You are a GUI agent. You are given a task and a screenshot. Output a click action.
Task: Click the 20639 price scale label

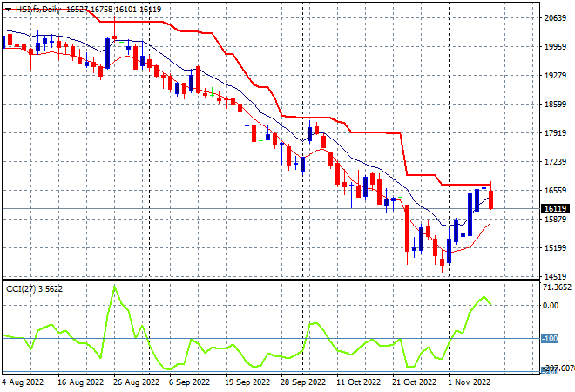555,18
